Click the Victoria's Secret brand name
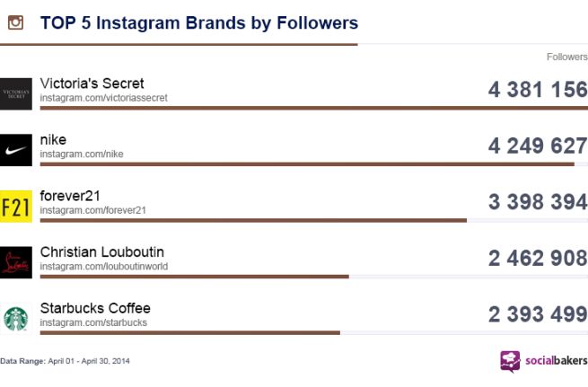The image size is (588, 387). (x=92, y=84)
